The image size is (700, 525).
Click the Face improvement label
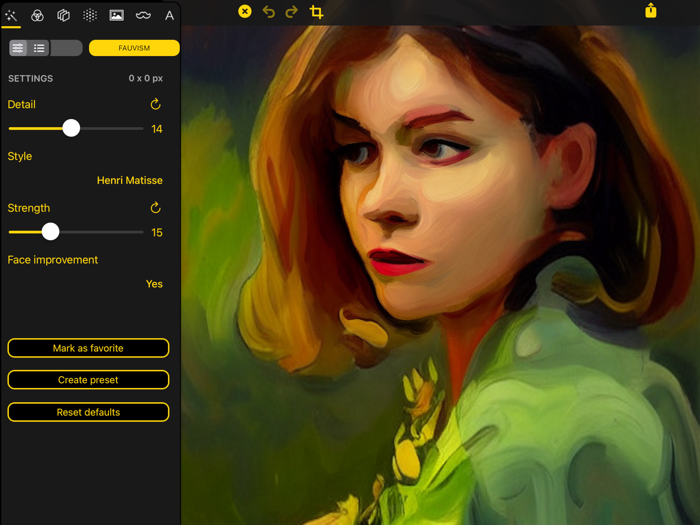[x=53, y=260]
